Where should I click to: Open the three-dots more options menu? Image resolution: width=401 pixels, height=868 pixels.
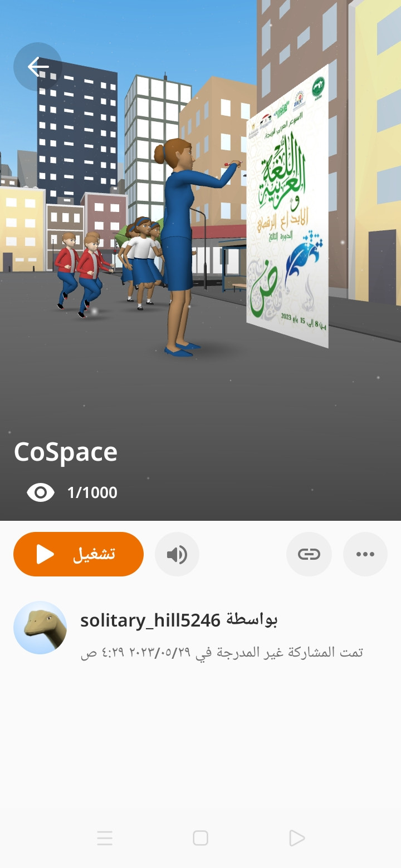(365, 554)
